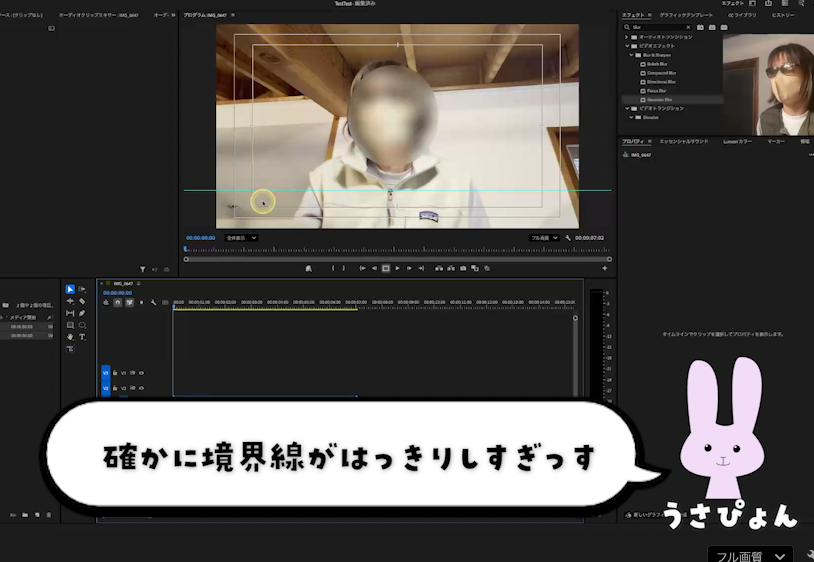Add a marker in Program monitor
Image resolution: width=814 pixels, height=562 pixels.
click(308, 268)
